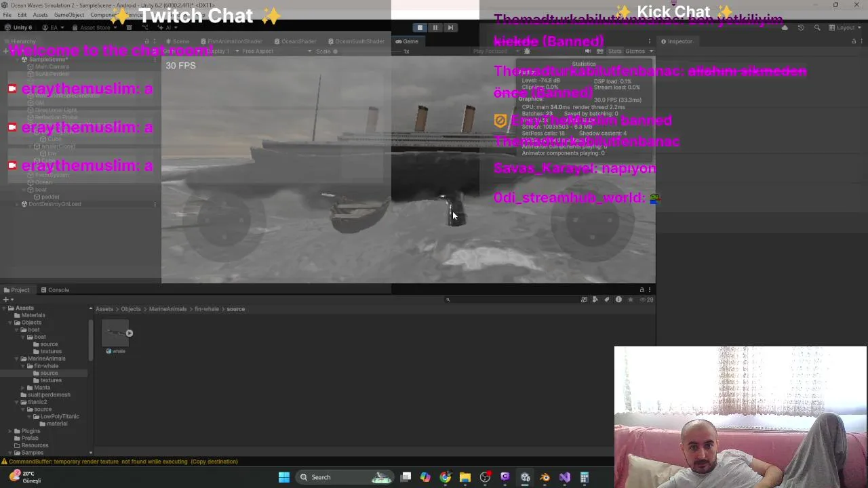Lock the Inspector panel
The image size is (868, 488).
[854, 41]
